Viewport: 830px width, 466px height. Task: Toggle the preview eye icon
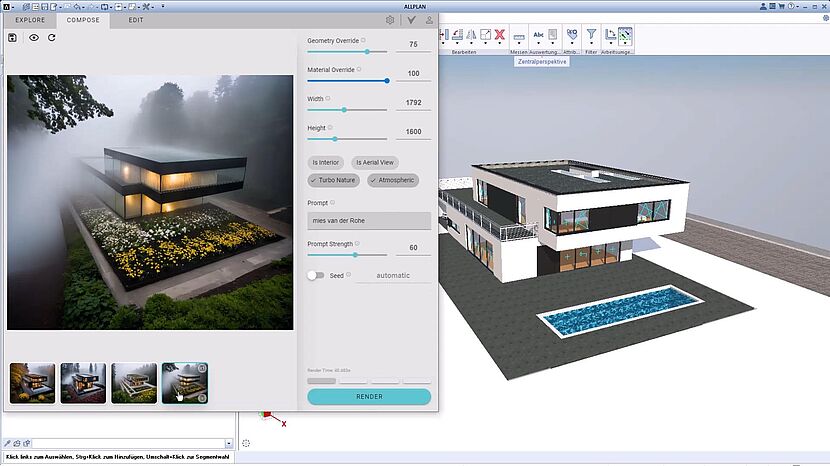point(34,37)
